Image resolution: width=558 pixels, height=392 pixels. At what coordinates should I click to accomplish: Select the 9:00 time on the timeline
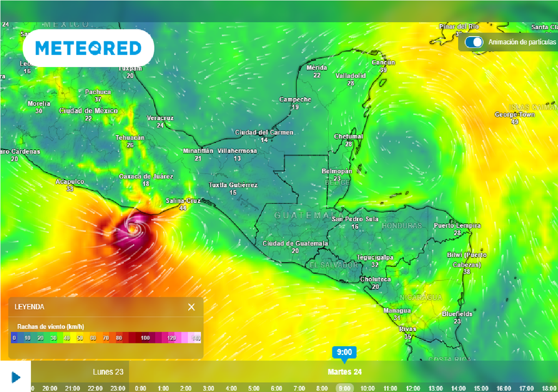pos(344,388)
